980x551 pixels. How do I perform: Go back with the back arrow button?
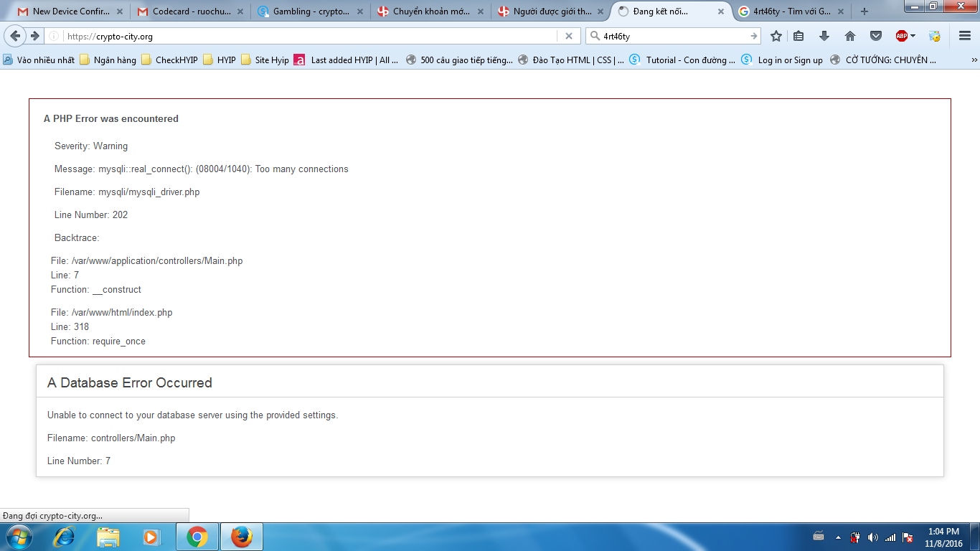(15, 36)
